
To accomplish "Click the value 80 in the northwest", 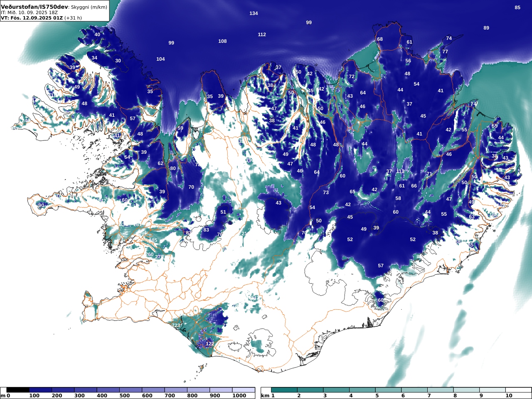I will coord(173,168).
